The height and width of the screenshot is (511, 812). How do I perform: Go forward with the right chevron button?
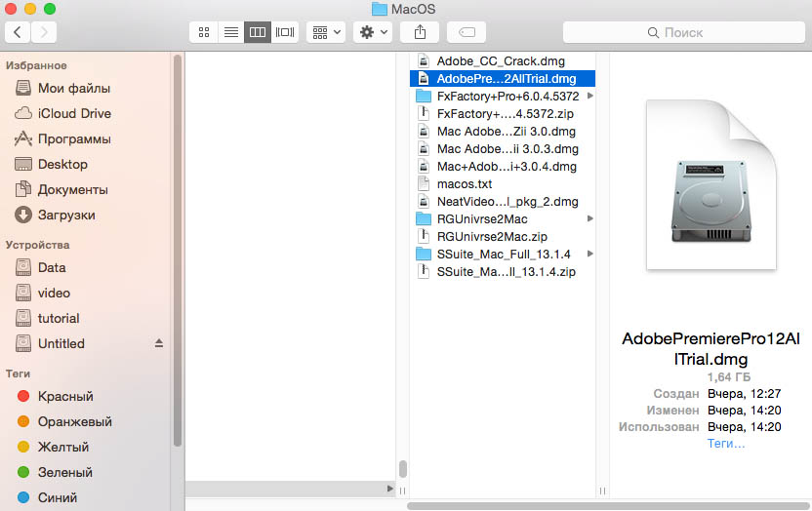[44, 32]
